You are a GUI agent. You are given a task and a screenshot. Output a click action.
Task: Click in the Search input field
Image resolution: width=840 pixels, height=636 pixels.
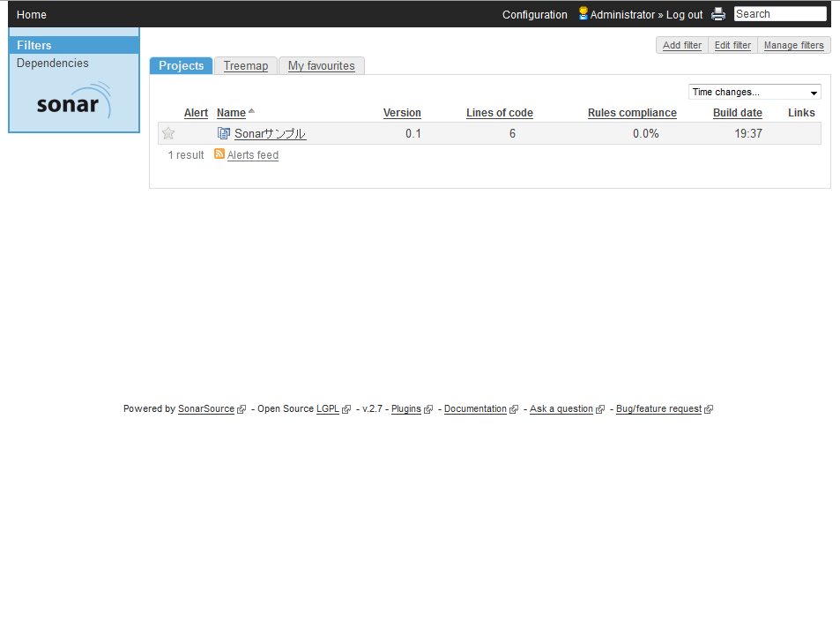(780, 14)
